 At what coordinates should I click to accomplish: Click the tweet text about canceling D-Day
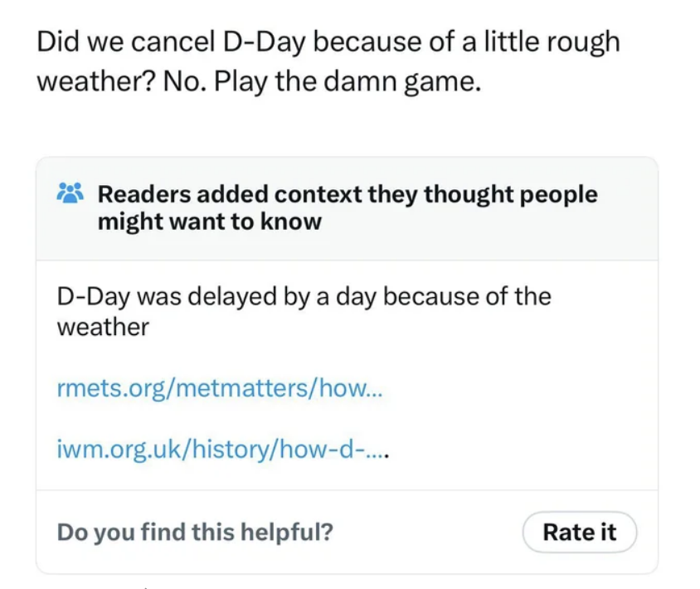[x=328, y=61]
